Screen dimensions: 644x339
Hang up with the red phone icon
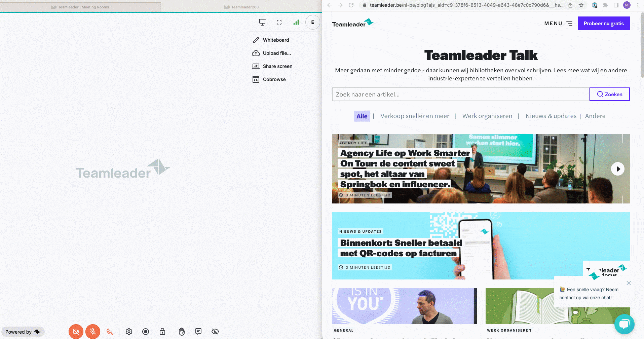(x=110, y=332)
